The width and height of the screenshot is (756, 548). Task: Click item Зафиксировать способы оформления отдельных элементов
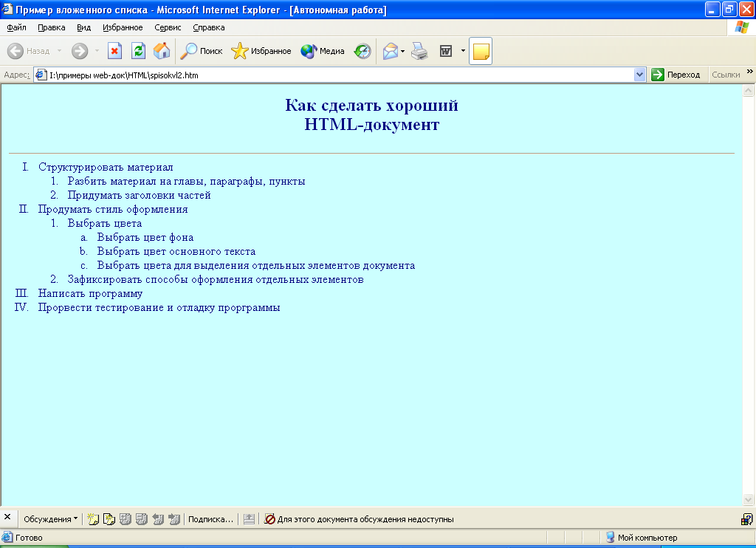216,279
